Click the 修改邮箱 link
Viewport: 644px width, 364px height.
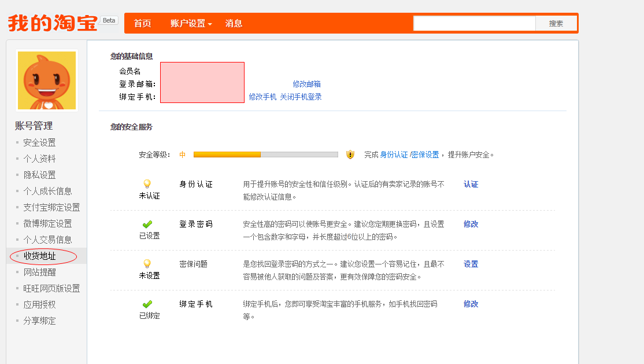pos(307,84)
